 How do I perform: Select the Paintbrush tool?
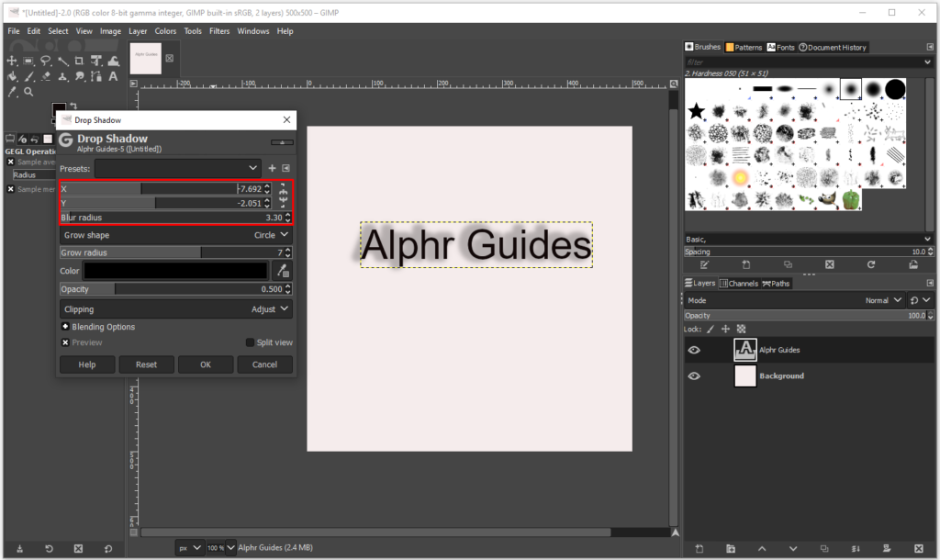pyautogui.click(x=28, y=77)
